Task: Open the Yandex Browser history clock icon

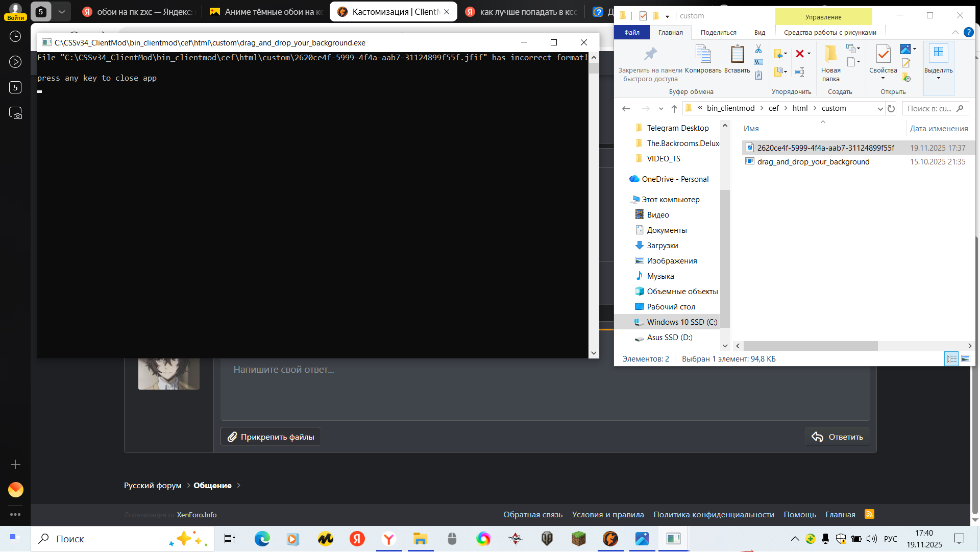Action: click(15, 36)
